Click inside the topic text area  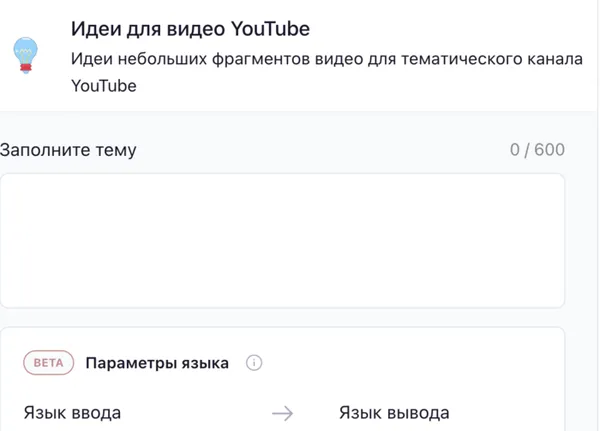coord(282,240)
